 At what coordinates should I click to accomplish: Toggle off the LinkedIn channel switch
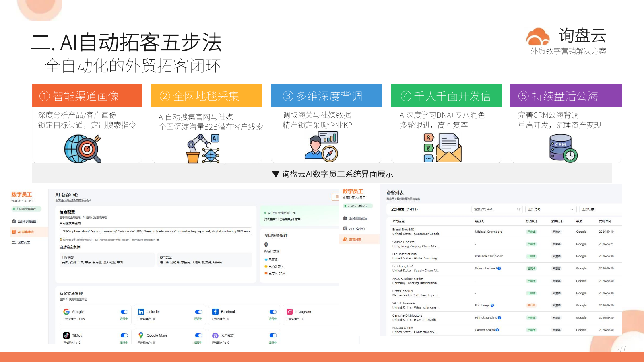coord(199,312)
